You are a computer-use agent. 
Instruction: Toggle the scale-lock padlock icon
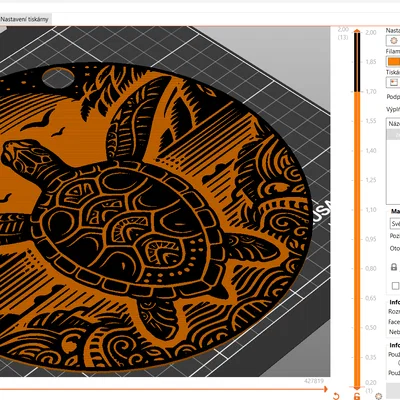pyautogui.click(x=394, y=267)
